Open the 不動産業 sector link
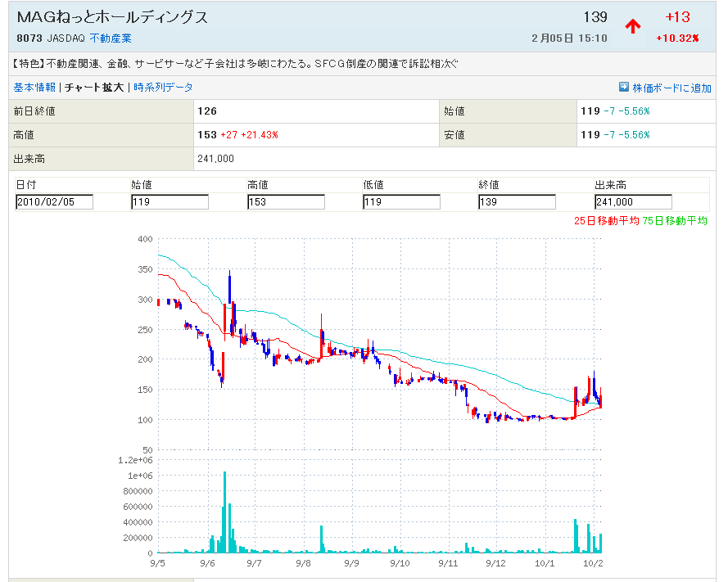 (111, 38)
